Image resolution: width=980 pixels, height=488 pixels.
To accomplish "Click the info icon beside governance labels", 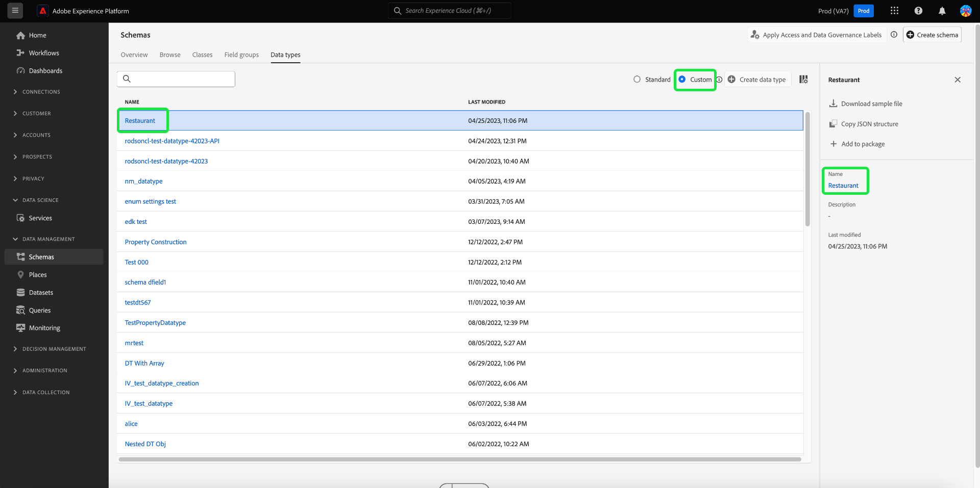I will [x=894, y=35].
